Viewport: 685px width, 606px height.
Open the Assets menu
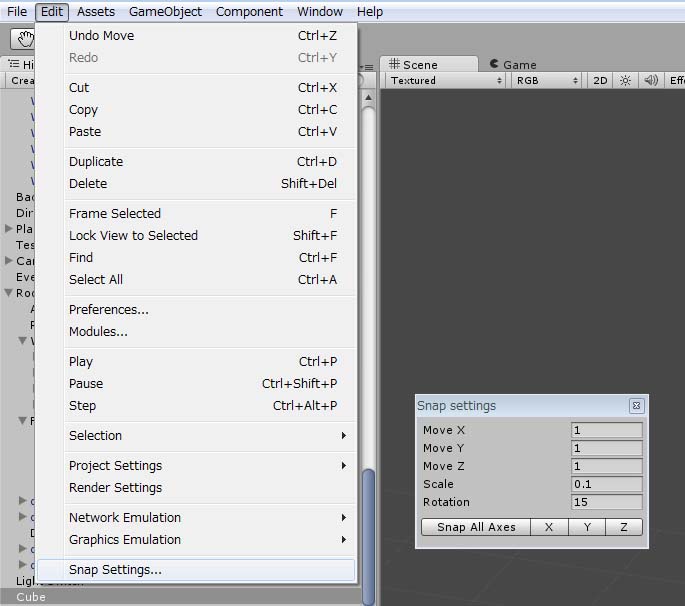(96, 11)
